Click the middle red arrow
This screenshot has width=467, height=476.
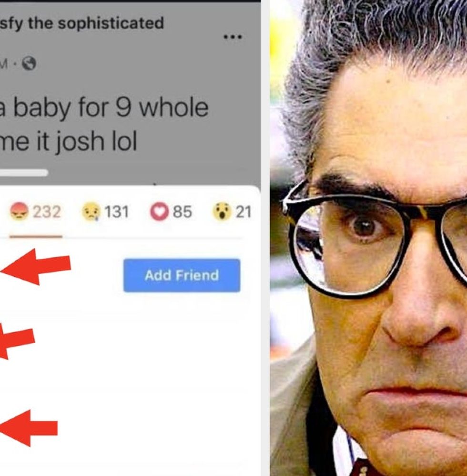pos(17,341)
